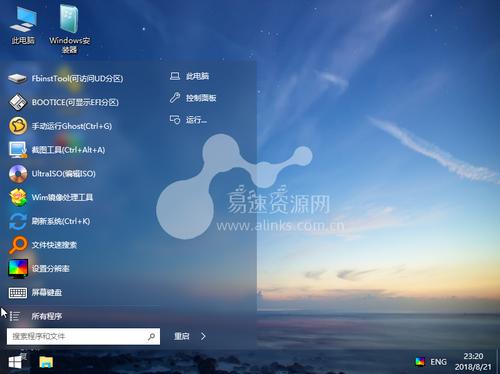Viewport: 500px width, 374px height.
Task: Click the computer icon beside 此电脑 in menu
Action: pyautogui.click(x=175, y=76)
